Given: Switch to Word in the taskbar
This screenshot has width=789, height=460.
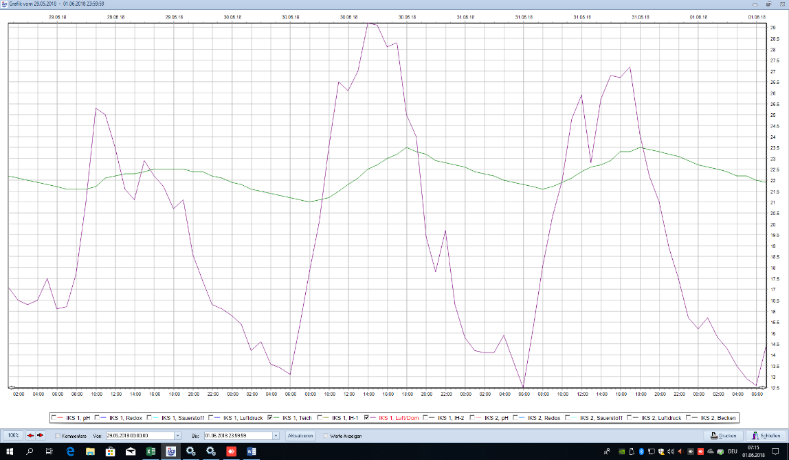Looking at the screenshot, I should point(251,452).
